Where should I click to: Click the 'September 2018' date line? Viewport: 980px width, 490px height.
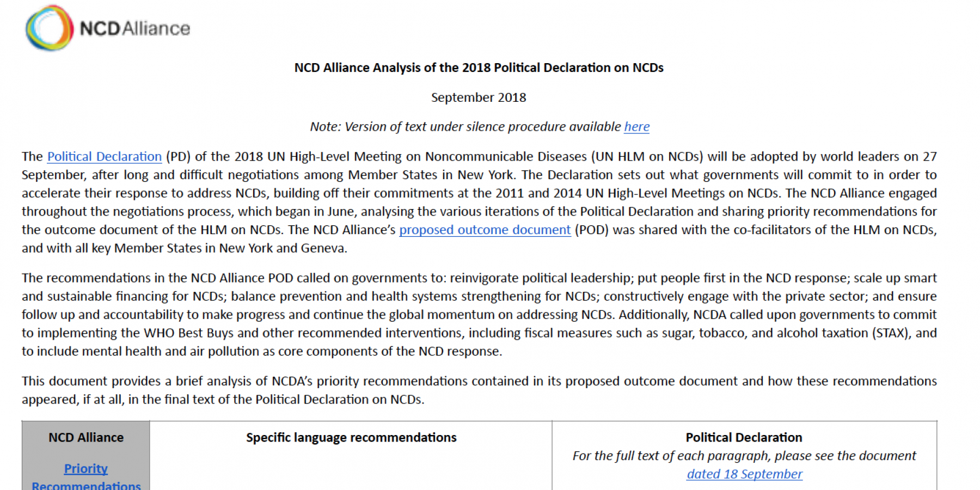[x=479, y=97]
